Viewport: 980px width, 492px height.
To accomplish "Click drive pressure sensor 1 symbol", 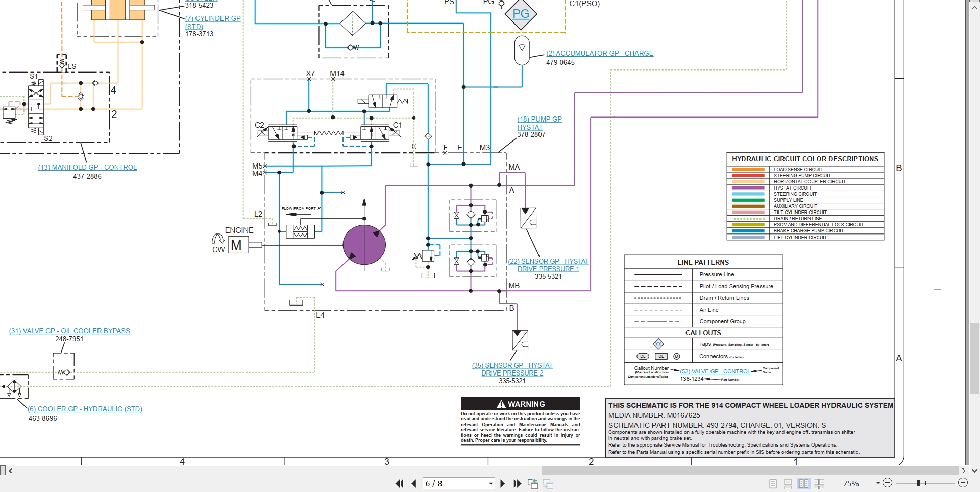I will pyautogui.click(x=528, y=218).
